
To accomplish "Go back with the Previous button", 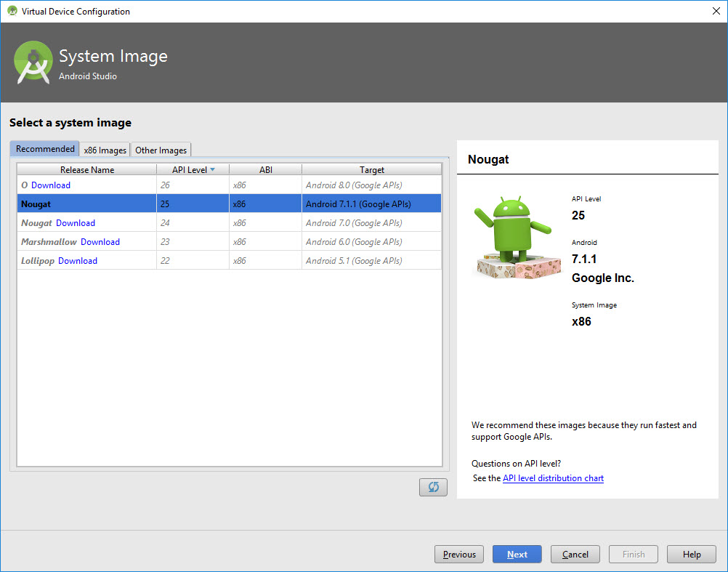I will pyautogui.click(x=459, y=555).
